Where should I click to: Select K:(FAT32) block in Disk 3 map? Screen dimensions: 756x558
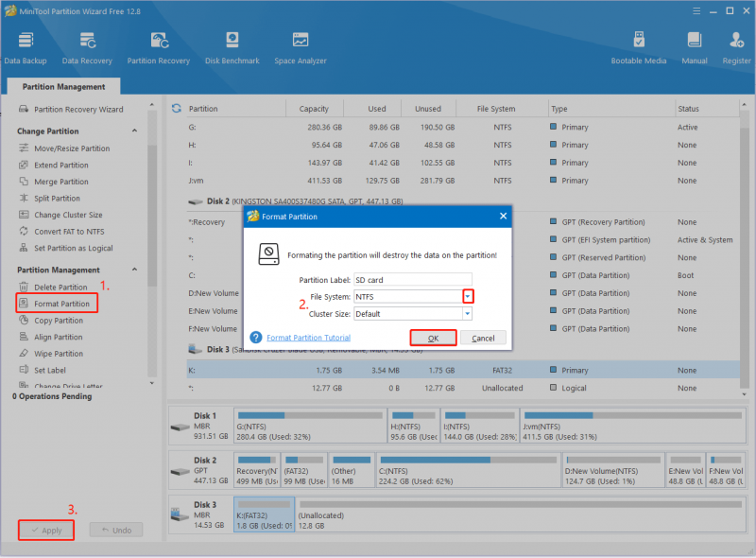(265, 515)
